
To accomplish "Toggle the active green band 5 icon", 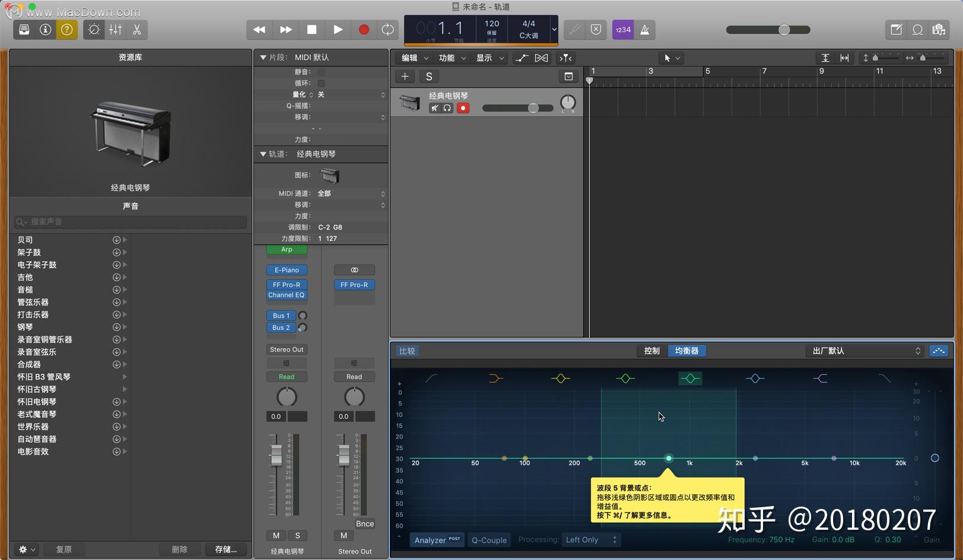I will 690,378.
